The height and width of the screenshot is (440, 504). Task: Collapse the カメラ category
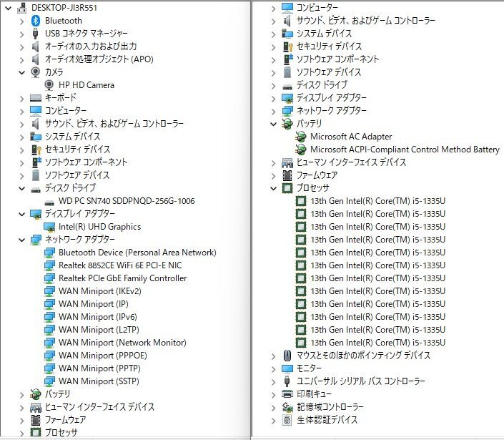pyautogui.click(x=21, y=72)
